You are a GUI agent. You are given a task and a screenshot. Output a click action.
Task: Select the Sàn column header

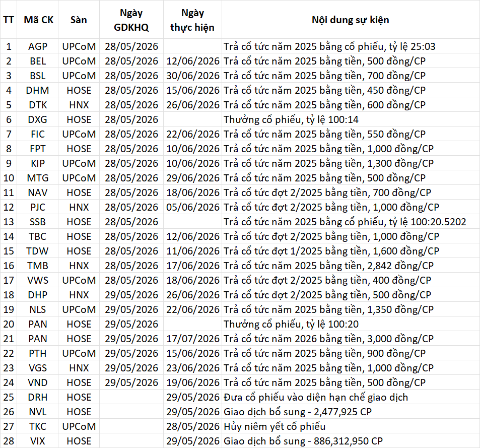[x=79, y=20]
